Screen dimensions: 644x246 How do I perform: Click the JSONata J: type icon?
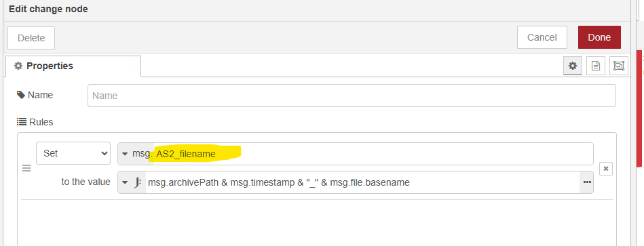pyautogui.click(x=138, y=182)
